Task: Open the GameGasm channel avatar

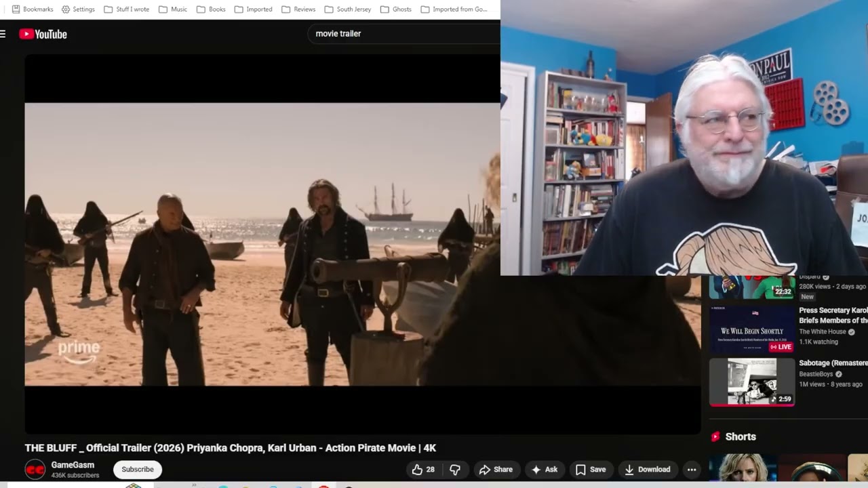Action: click(35, 469)
